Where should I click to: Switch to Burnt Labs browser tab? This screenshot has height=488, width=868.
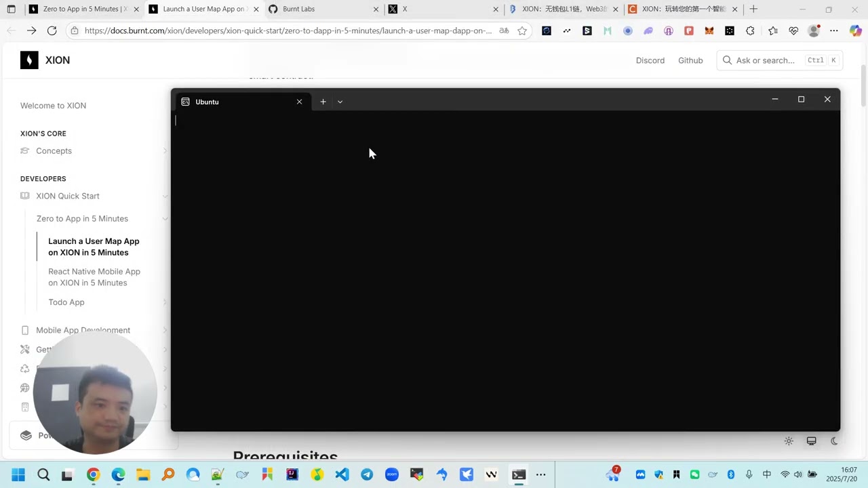tap(323, 9)
